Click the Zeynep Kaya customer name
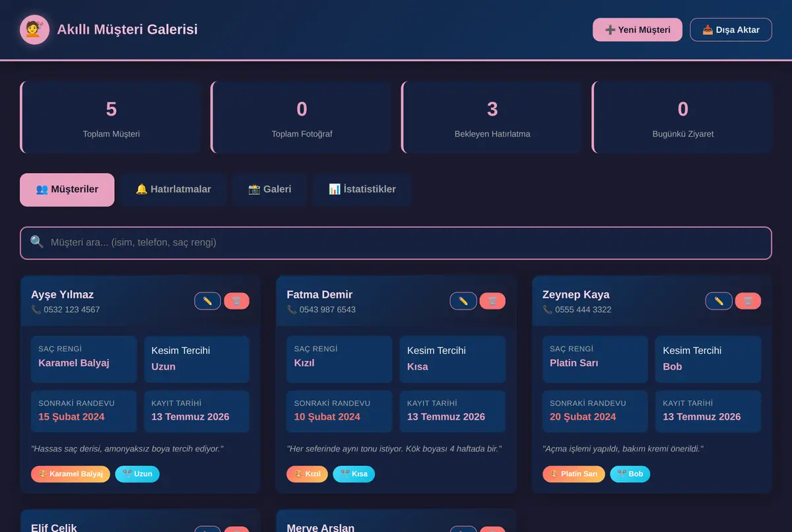The height and width of the screenshot is (532, 792). 576,294
